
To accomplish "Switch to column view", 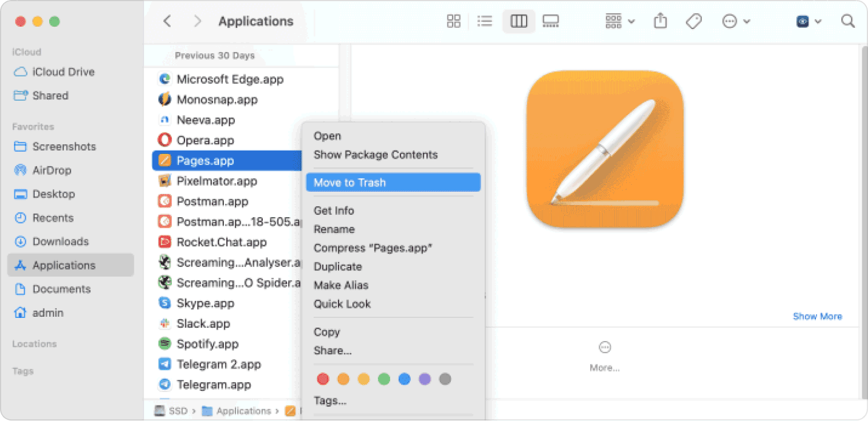I will 519,21.
